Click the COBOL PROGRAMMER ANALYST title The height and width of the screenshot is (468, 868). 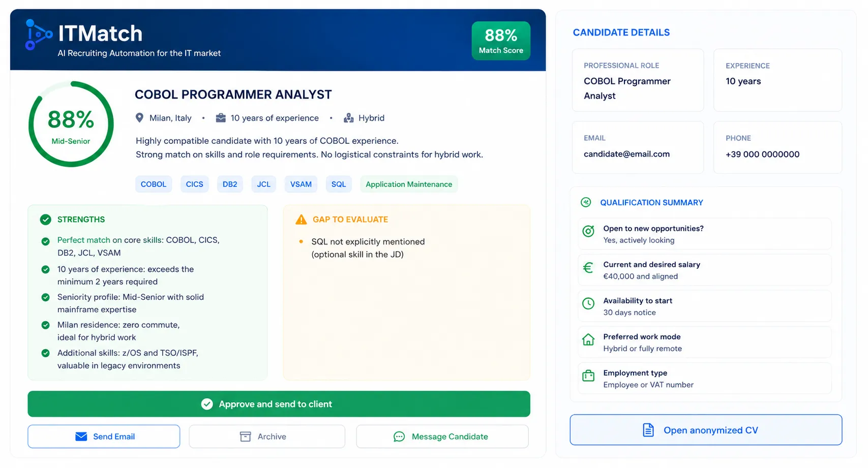click(x=233, y=95)
